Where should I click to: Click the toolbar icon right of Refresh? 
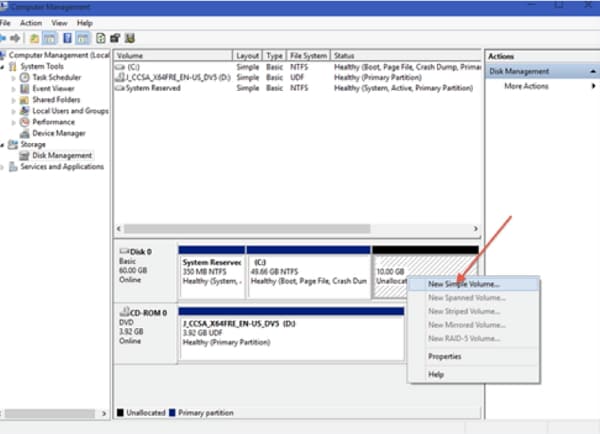pyautogui.click(x=115, y=38)
